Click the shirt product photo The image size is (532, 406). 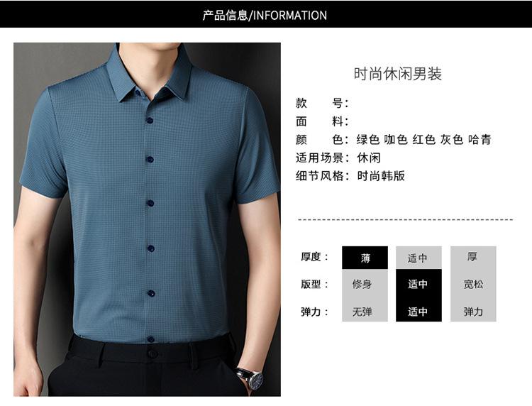coord(147,219)
